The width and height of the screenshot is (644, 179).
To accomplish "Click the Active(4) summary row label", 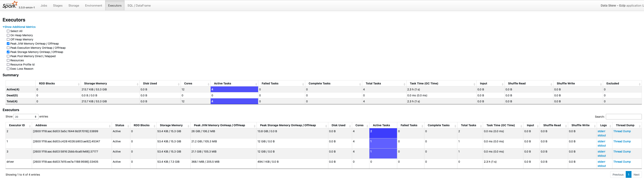I will click(13, 89).
